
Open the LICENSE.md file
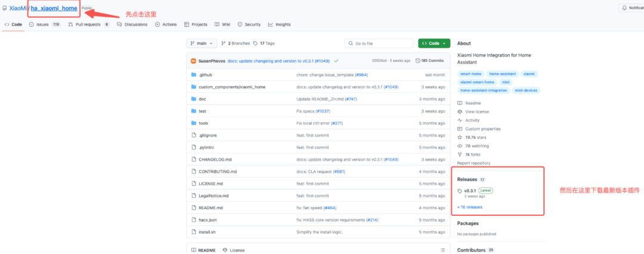pyautogui.click(x=210, y=183)
